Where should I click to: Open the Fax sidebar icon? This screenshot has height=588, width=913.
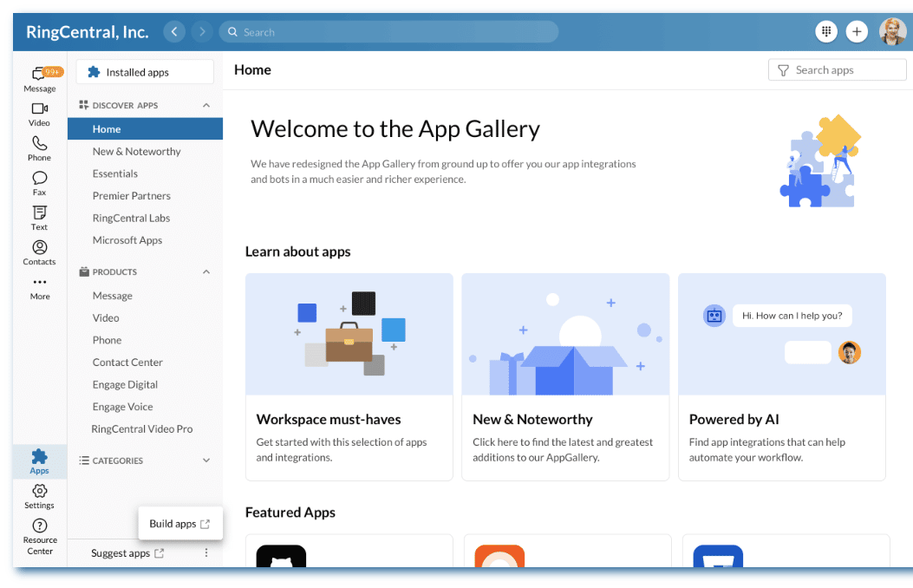pyautogui.click(x=39, y=179)
